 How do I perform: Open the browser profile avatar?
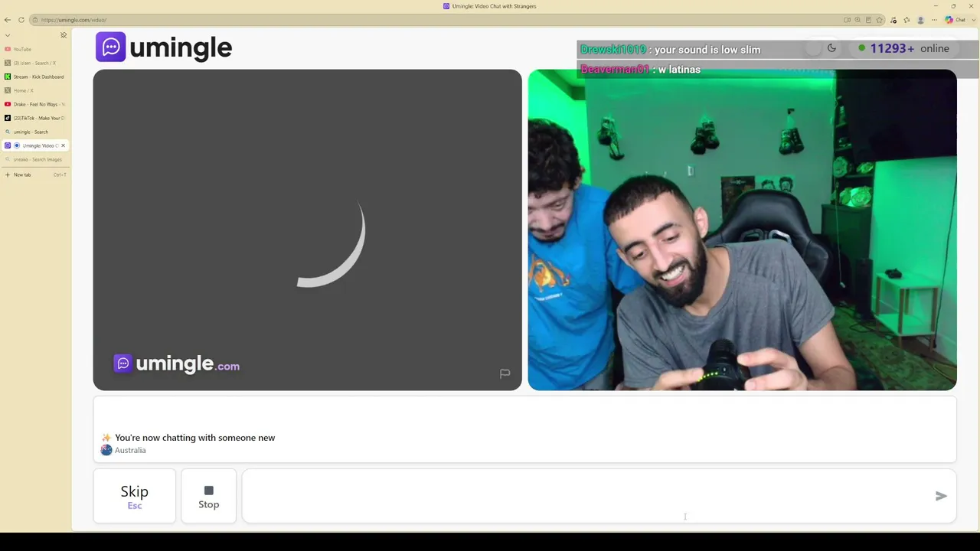tap(920, 20)
